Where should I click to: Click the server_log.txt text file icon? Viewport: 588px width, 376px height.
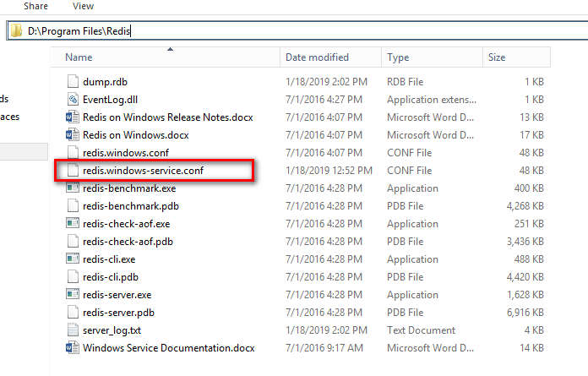click(x=73, y=330)
